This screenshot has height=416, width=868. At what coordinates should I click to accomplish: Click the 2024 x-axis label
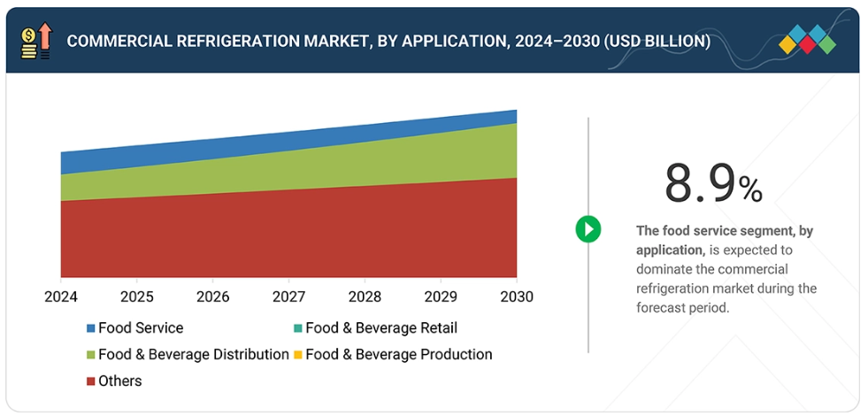tap(61, 297)
